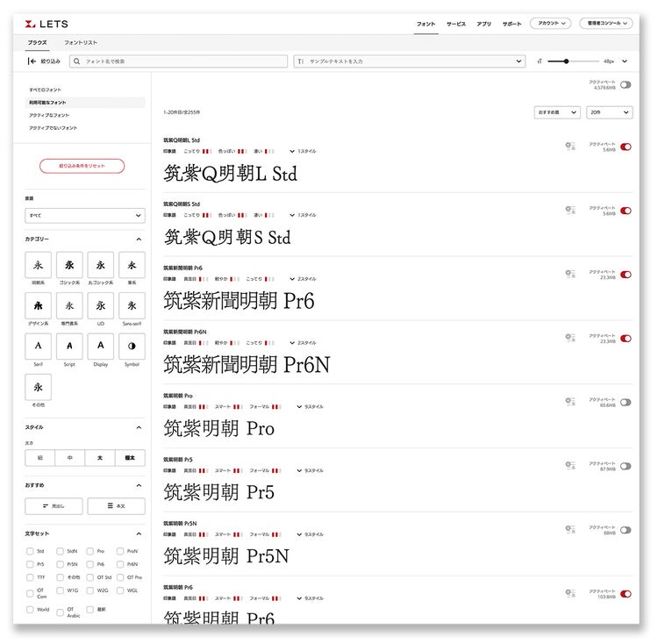Open the アカウント dropdown
Viewport: 658px width, 644px height.
551,23
